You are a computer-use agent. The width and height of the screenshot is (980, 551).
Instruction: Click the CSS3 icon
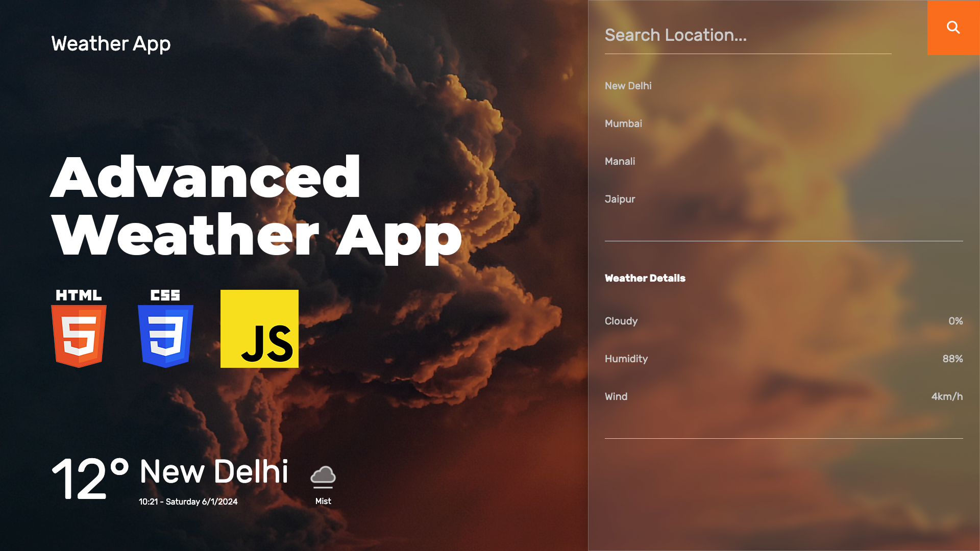pos(165,329)
